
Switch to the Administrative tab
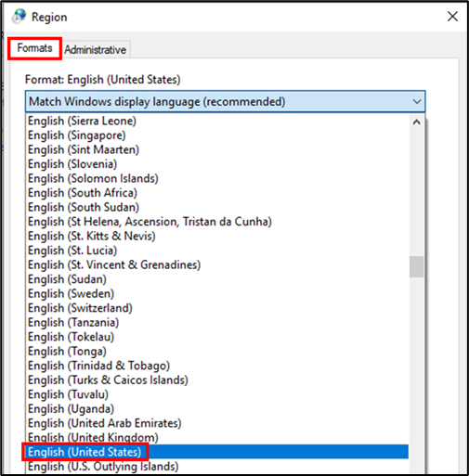click(x=96, y=49)
